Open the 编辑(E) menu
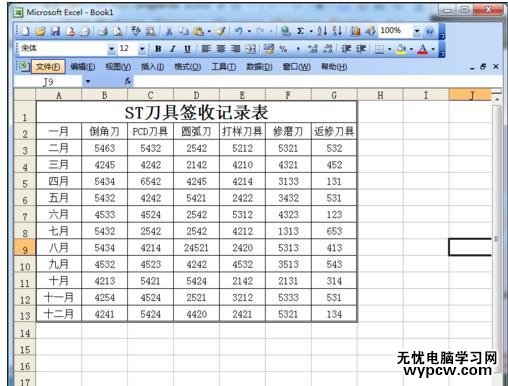 pos(83,67)
